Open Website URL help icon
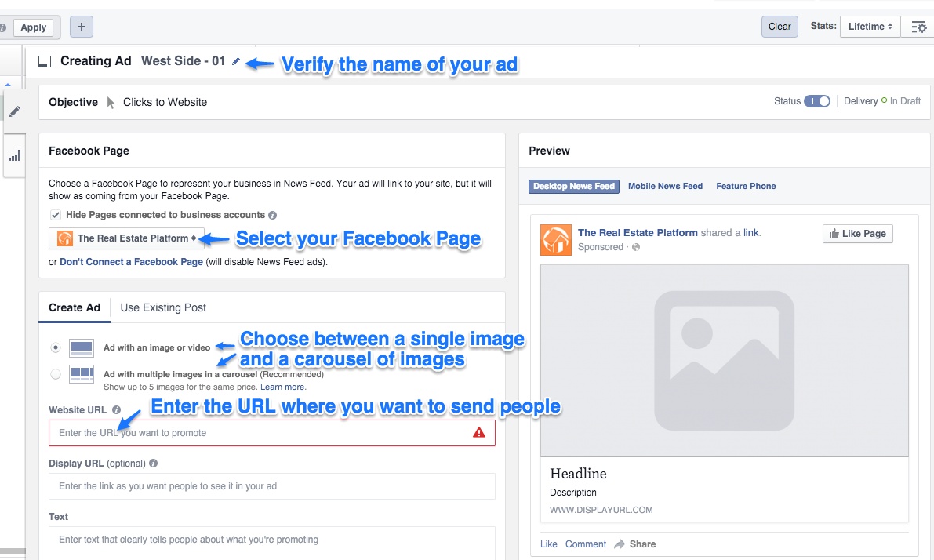Viewport: 934px width, 560px height. click(116, 410)
